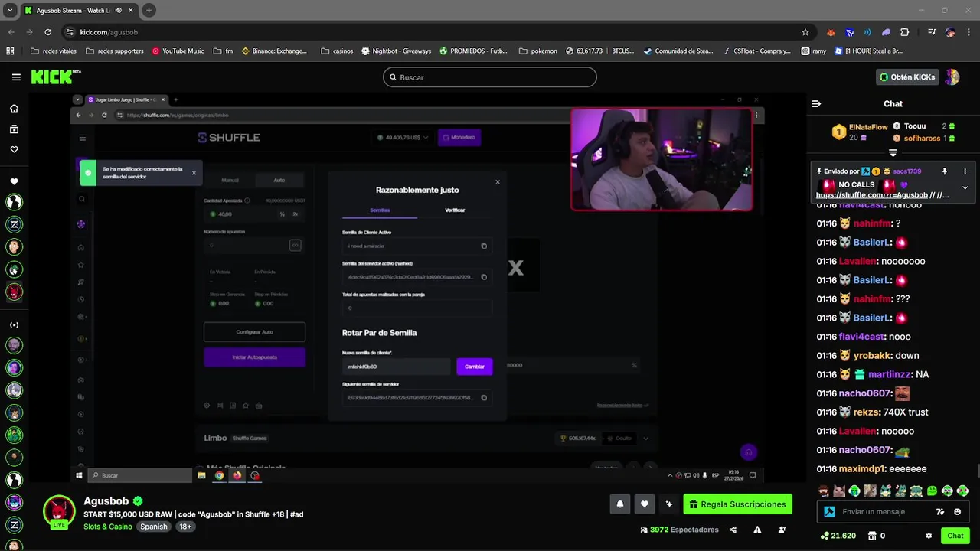Open emoji picker in chat input

coord(957,512)
